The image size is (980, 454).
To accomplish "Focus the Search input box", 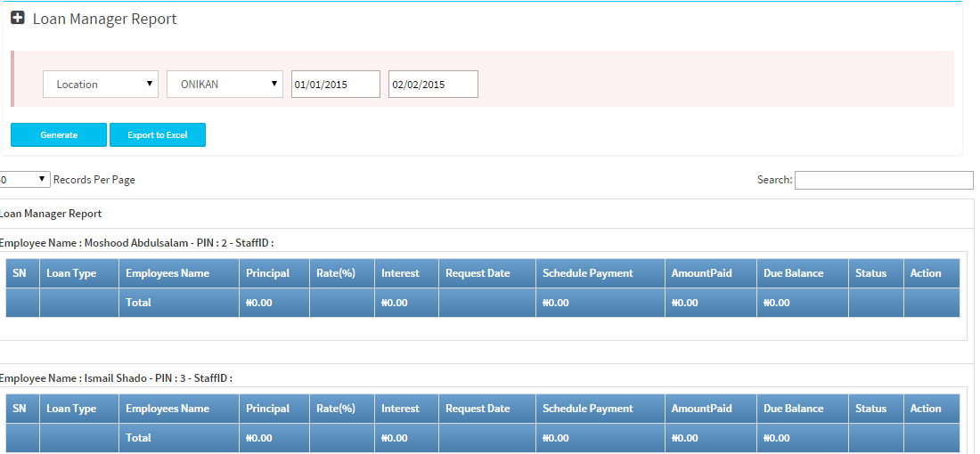I will pyautogui.click(x=883, y=180).
